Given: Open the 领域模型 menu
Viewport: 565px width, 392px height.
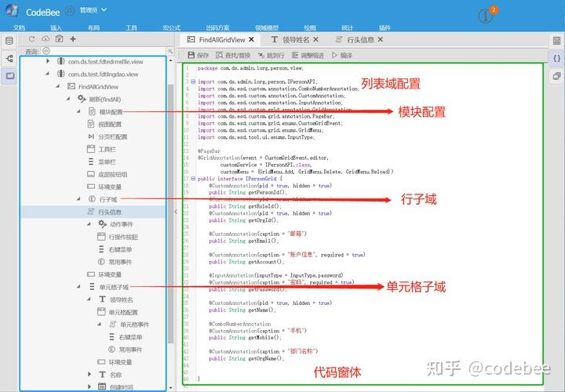Looking at the screenshot, I should tap(267, 27).
